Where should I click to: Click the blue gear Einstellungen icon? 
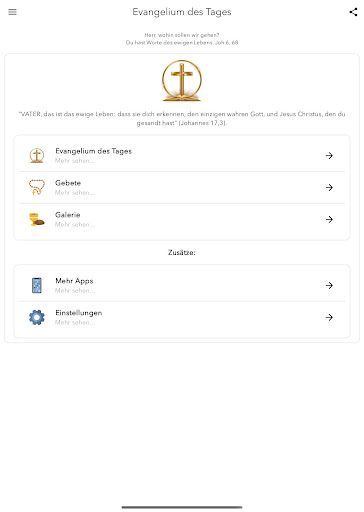coord(37,317)
